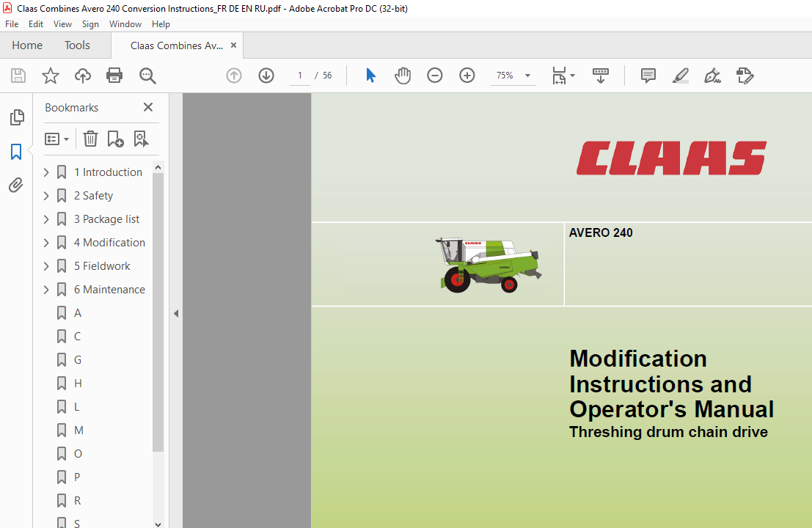Open the 2 Safety bookmark
Screen dimensions: 812x528
[x=93, y=196]
